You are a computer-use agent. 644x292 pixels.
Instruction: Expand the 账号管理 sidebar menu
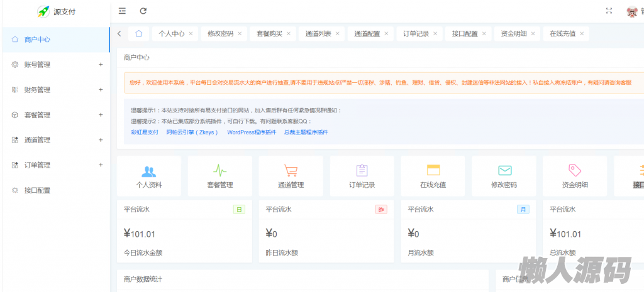pos(55,65)
